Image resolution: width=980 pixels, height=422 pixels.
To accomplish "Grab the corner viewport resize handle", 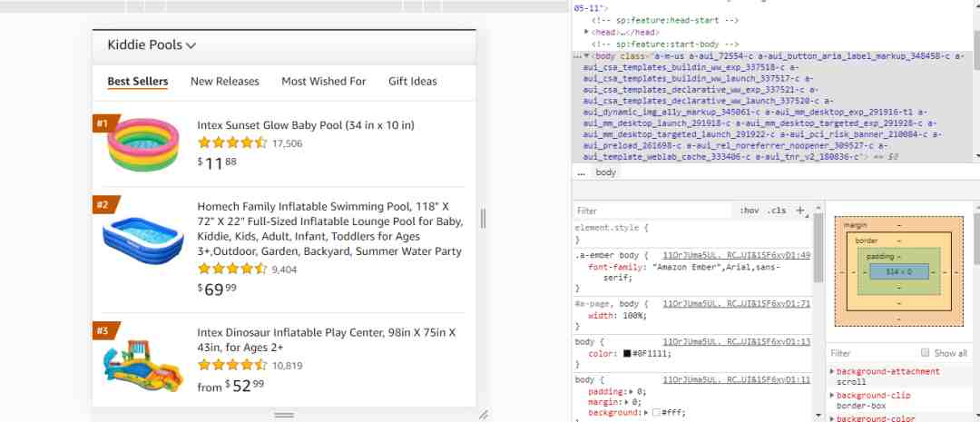I will tap(483, 415).
